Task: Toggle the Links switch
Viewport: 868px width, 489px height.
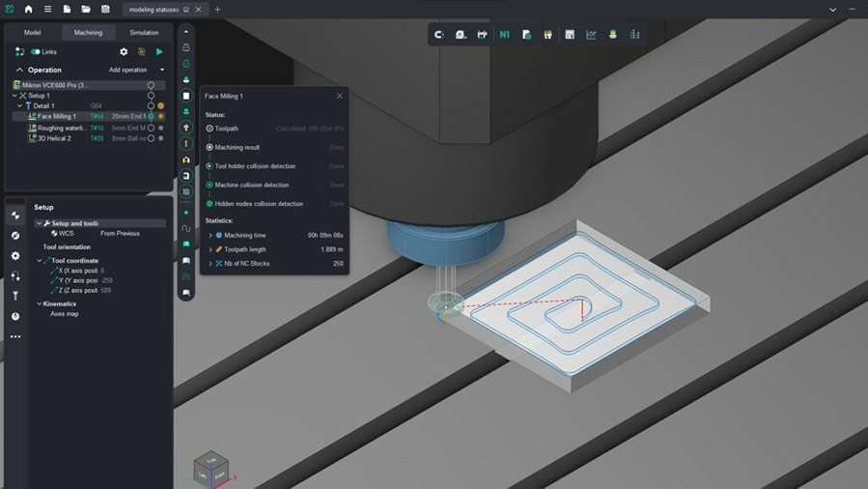Action: tap(36, 52)
